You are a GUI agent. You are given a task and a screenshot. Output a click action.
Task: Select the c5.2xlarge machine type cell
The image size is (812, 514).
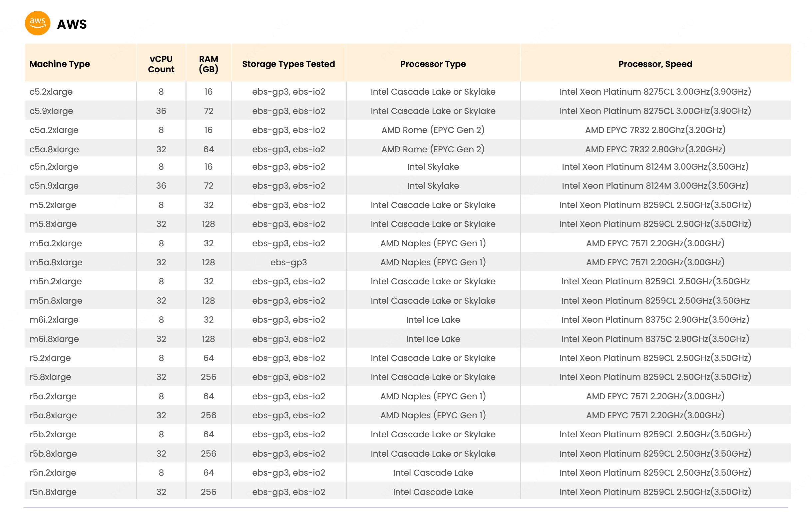pos(51,91)
